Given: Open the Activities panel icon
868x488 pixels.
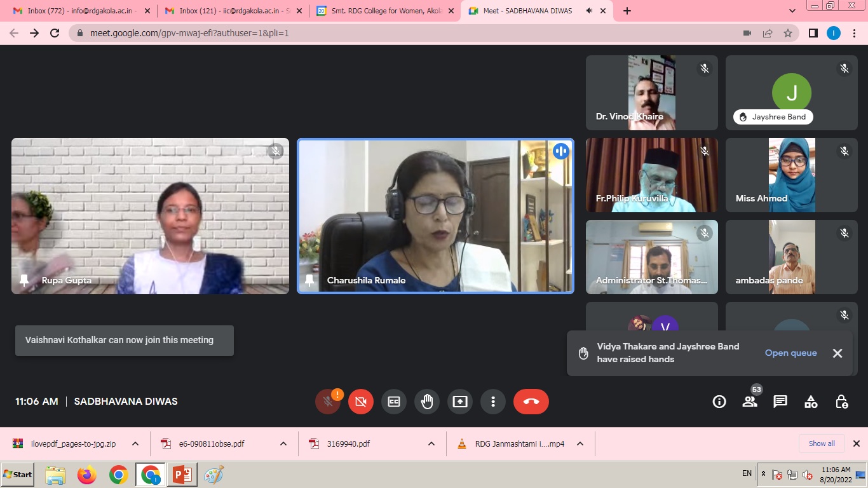Looking at the screenshot, I should pyautogui.click(x=811, y=402).
